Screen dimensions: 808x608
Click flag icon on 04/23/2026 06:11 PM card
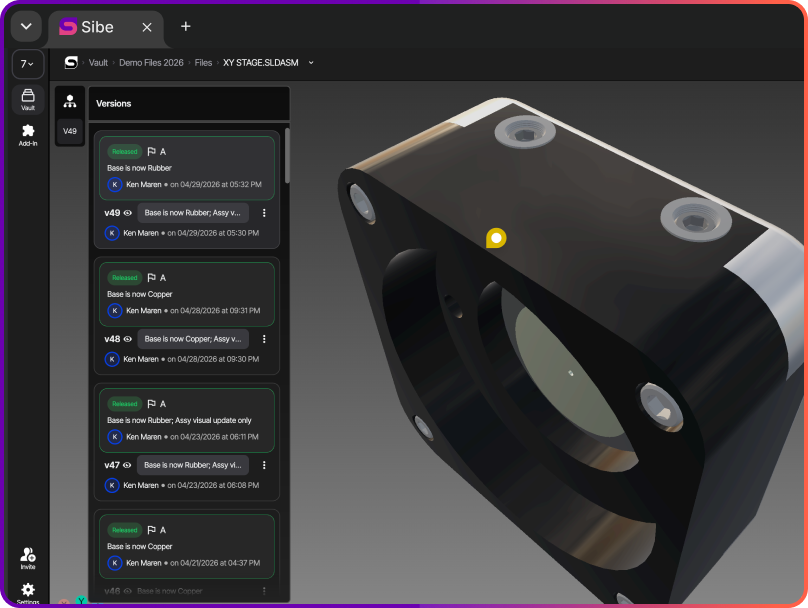pos(152,404)
